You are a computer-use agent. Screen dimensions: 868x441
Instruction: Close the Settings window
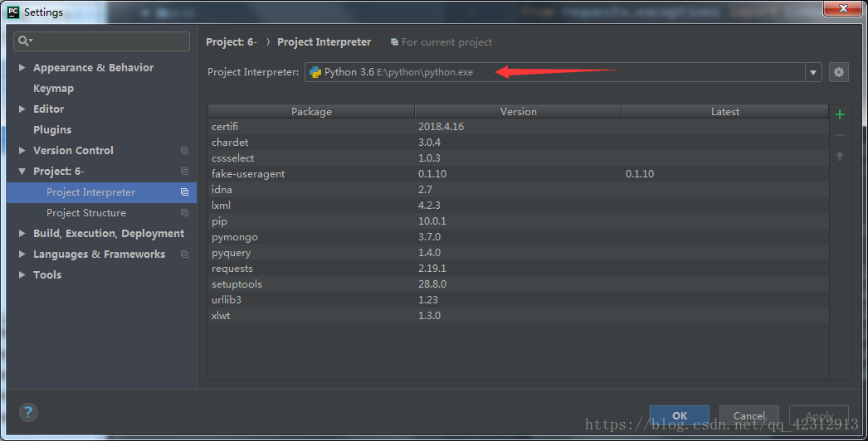(842, 8)
